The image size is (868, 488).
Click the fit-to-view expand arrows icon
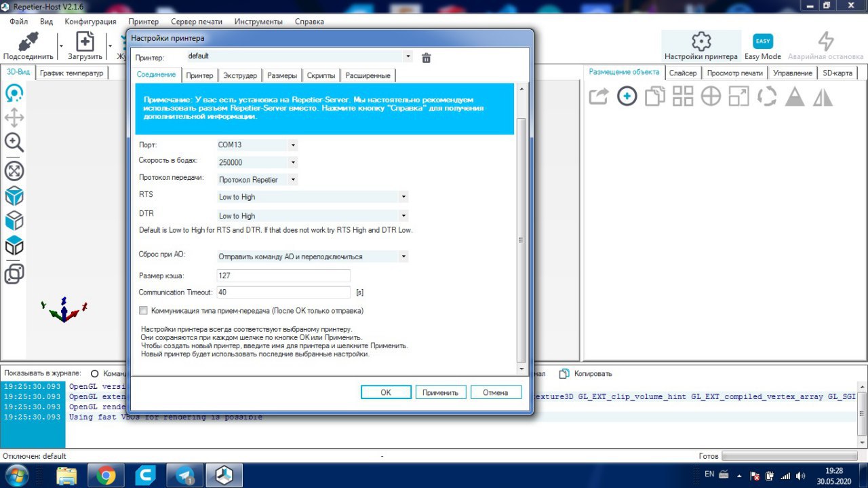pos(14,170)
